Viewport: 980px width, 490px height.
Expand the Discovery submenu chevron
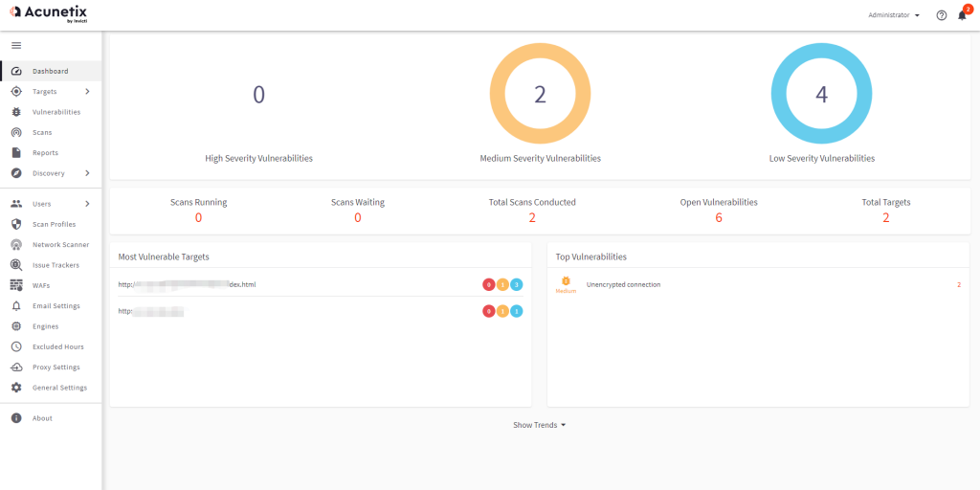87,173
